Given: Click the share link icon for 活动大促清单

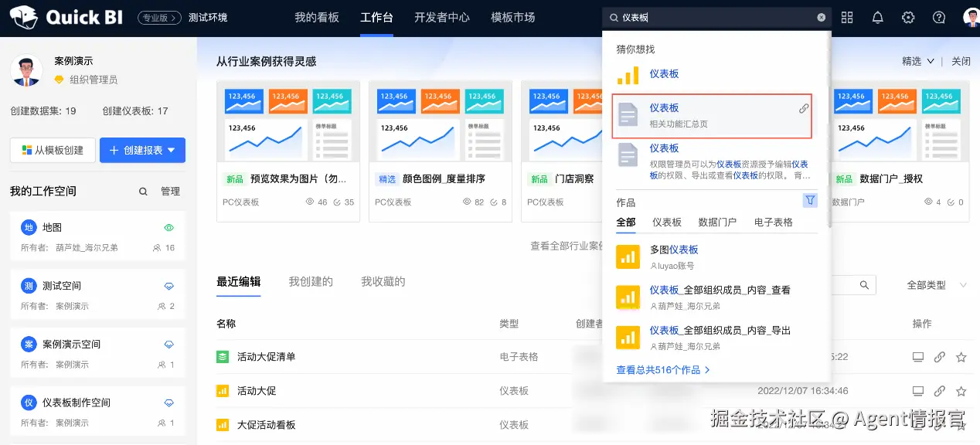Looking at the screenshot, I should [x=940, y=357].
